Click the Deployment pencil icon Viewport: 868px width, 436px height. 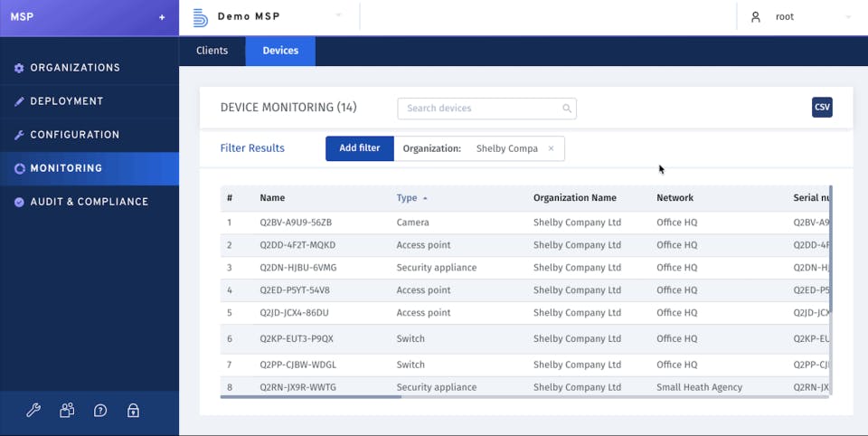(19, 101)
